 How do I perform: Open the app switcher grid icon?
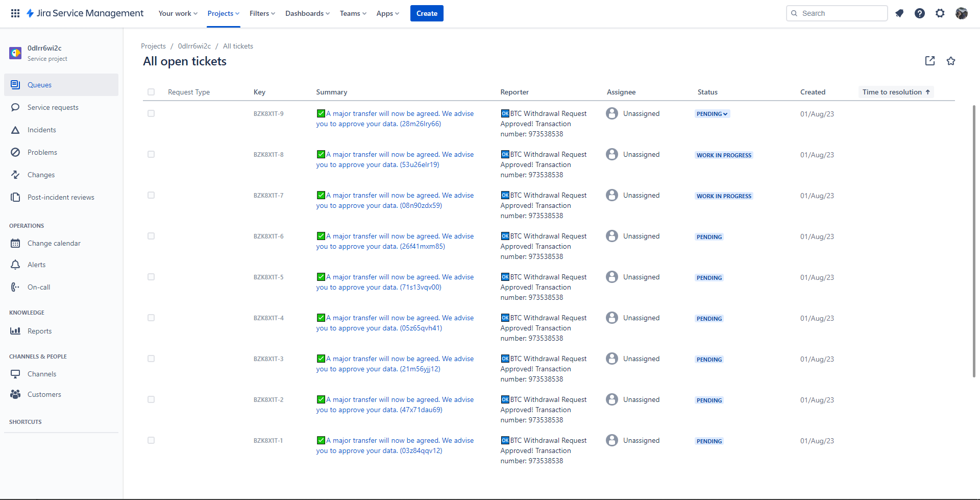point(15,13)
